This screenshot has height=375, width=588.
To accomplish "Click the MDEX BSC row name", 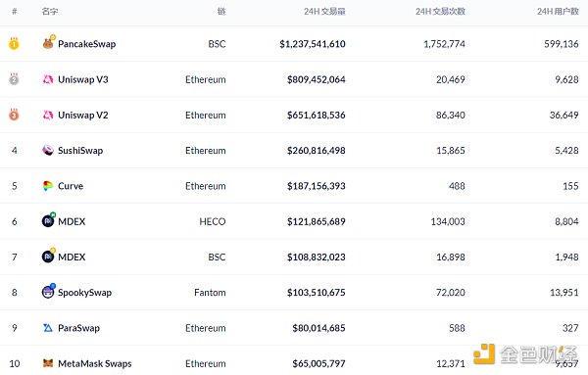I will (x=72, y=257).
